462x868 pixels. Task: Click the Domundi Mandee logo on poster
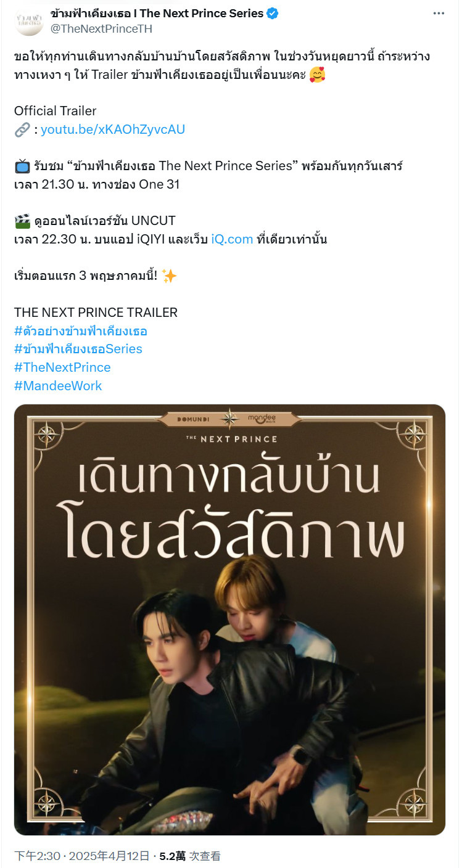230,419
